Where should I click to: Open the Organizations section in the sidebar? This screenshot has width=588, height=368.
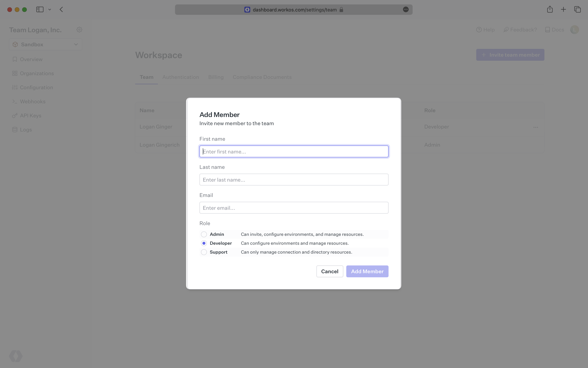click(37, 73)
